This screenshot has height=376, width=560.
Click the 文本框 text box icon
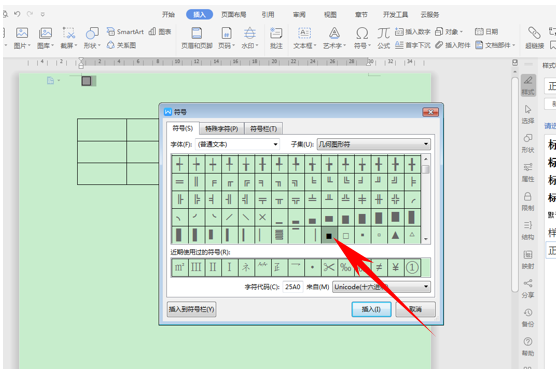pyautogui.click(x=304, y=33)
